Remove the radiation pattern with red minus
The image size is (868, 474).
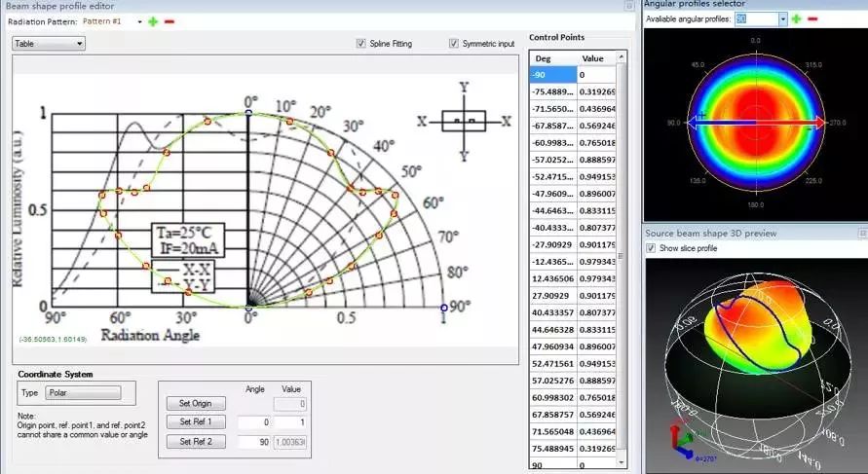(x=170, y=20)
